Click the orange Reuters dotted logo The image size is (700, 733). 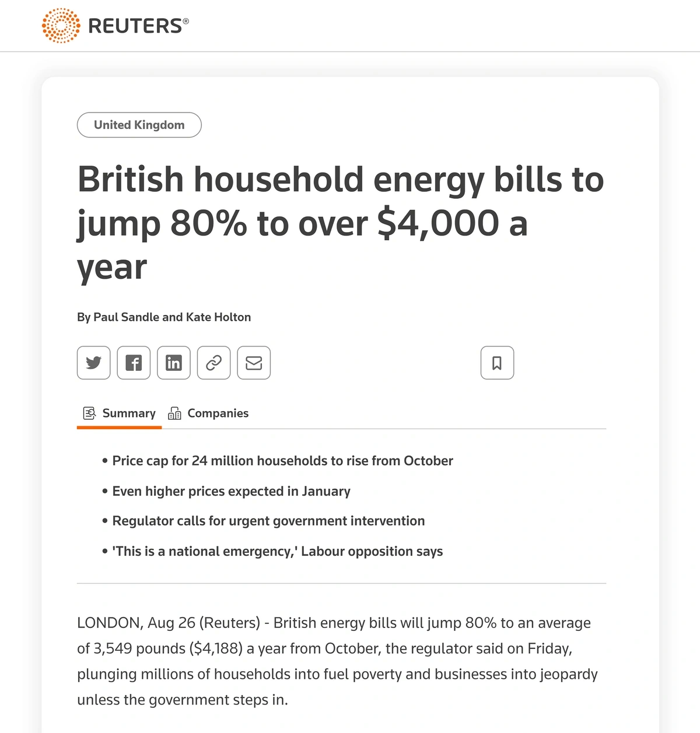[x=61, y=26]
